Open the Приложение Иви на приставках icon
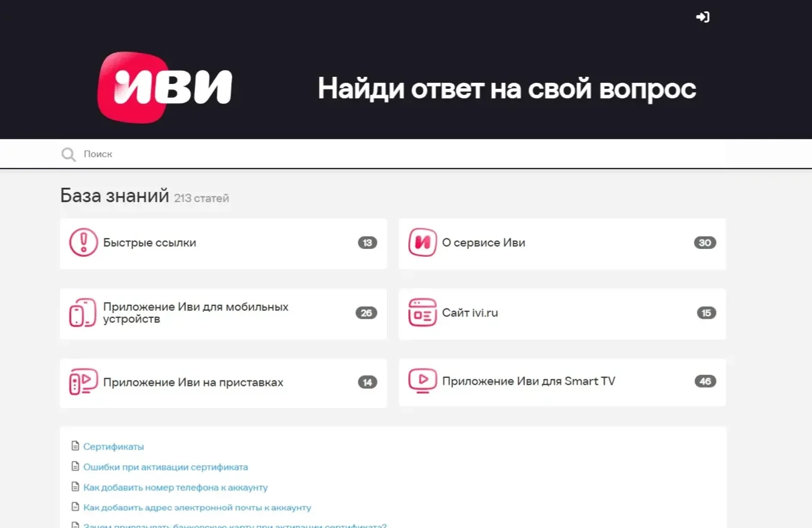Viewport: 812px width, 528px height. 83,382
